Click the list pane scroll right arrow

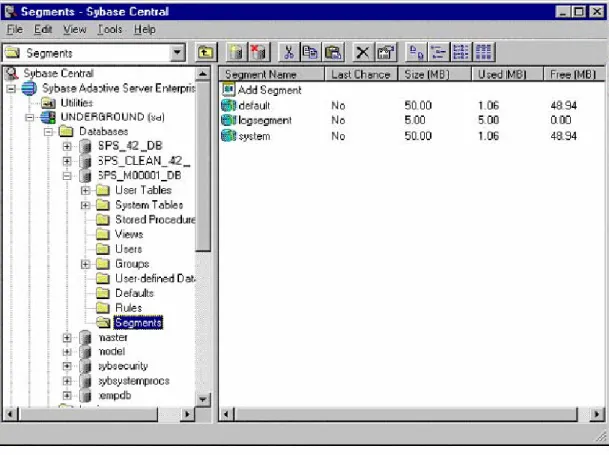coord(597,415)
